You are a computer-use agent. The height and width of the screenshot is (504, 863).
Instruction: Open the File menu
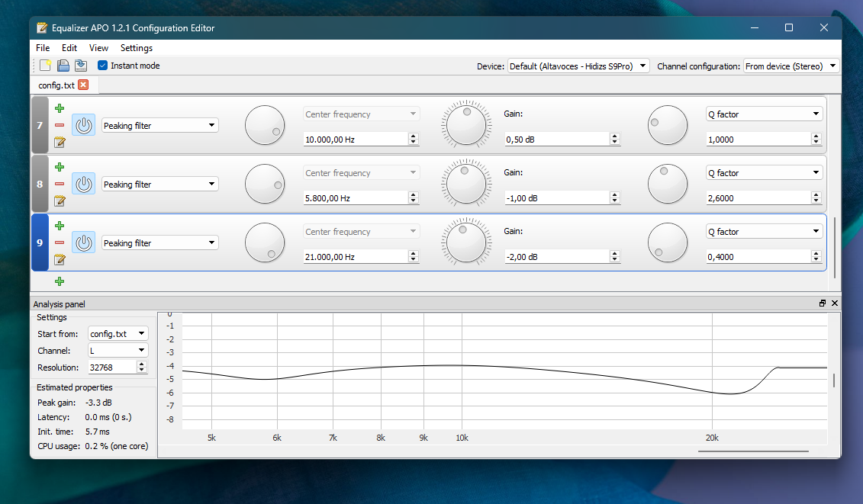43,48
